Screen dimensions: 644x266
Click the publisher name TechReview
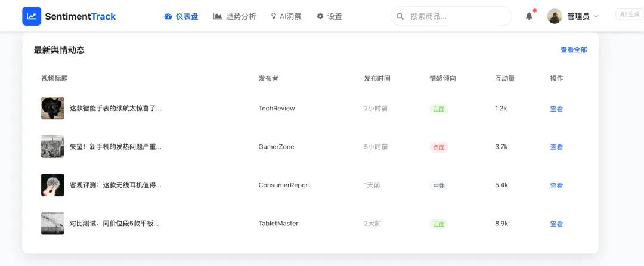coord(277,109)
